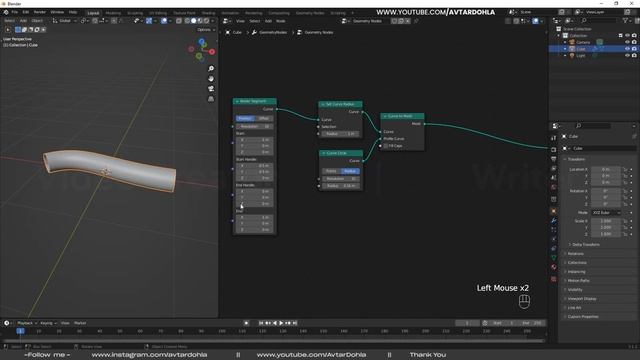Click GeometryNodes in the breadcrumb path

coord(273,32)
